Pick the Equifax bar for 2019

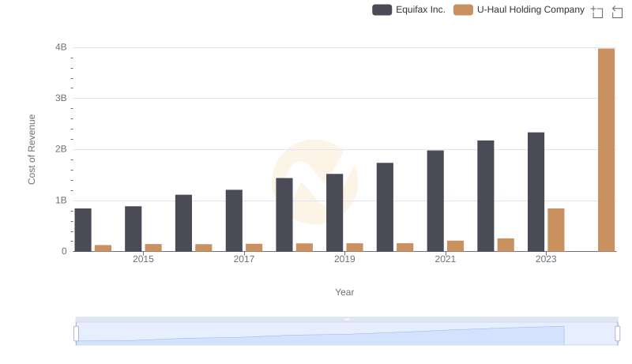coord(334,212)
